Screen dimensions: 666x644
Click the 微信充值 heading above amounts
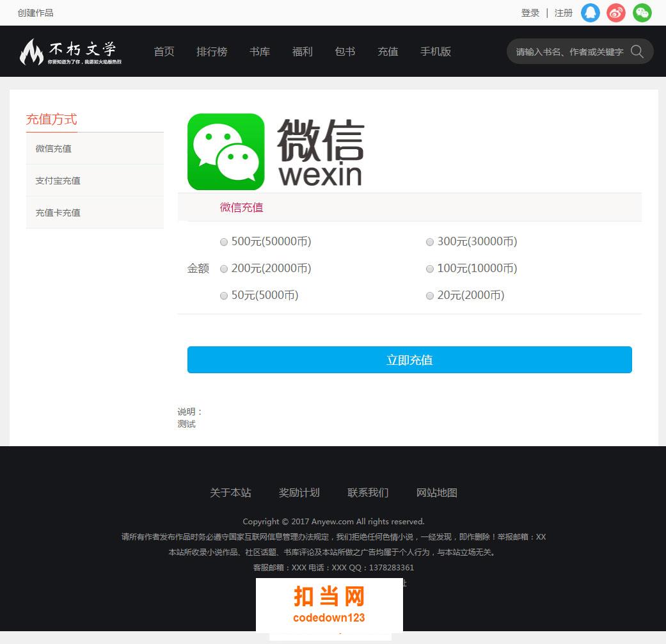(241, 207)
